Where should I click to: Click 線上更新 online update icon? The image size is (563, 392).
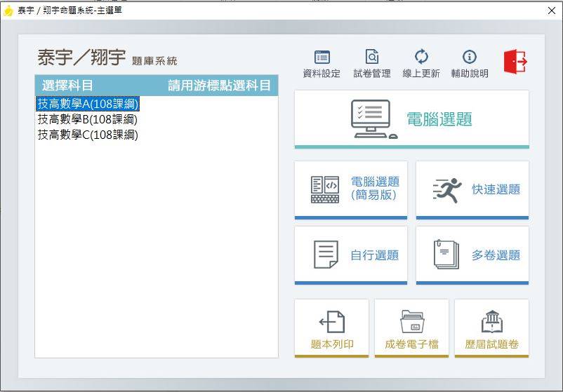[421, 64]
